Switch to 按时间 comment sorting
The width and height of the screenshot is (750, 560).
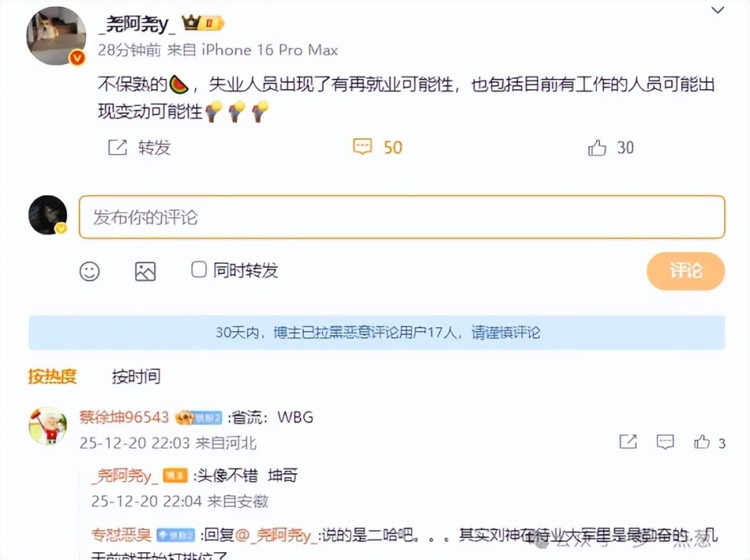pos(136,376)
